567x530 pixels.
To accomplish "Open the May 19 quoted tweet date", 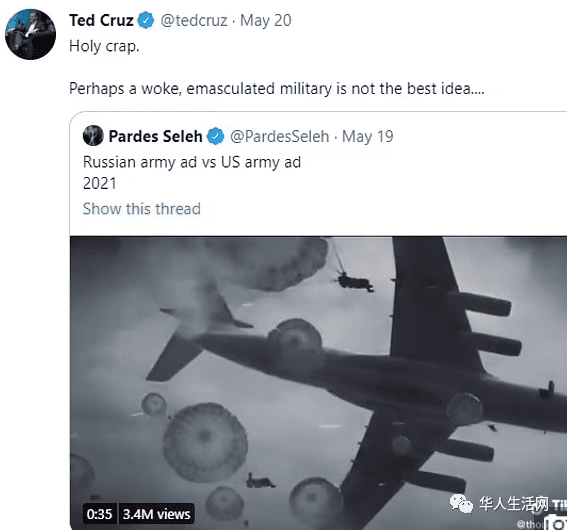I will pos(368,137).
